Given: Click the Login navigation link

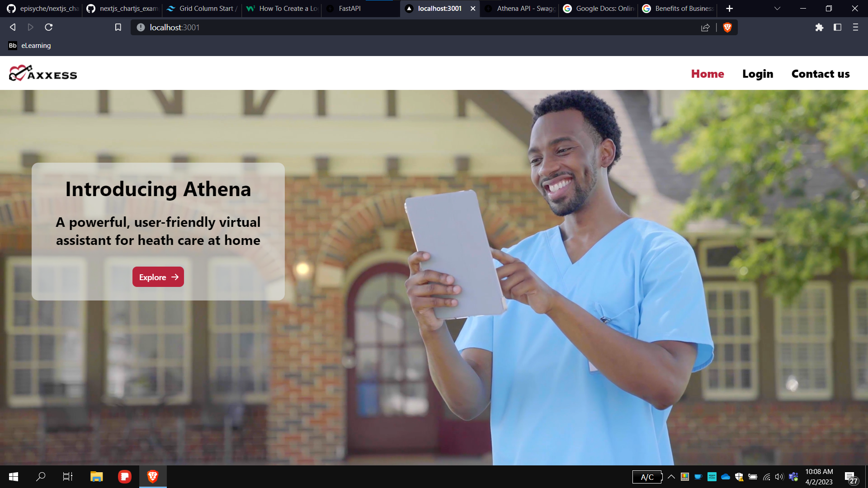Looking at the screenshot, I should 758,74.
